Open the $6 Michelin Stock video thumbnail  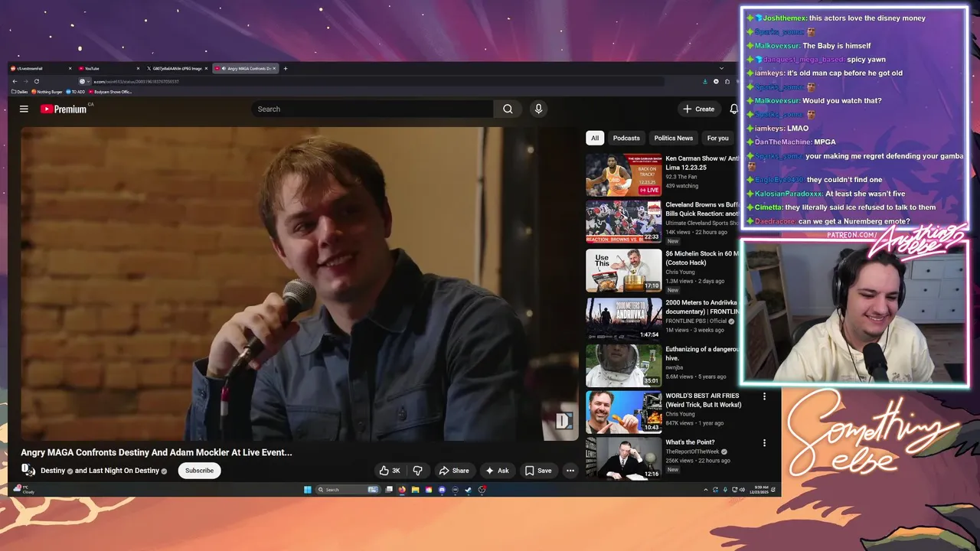[x=624, y=270]
